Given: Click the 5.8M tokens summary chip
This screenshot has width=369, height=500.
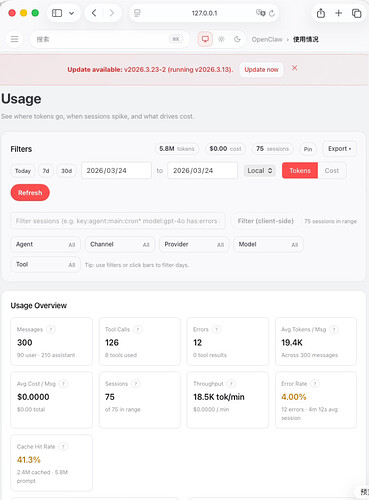Looking at the screenshot, I should click(177, 149).
